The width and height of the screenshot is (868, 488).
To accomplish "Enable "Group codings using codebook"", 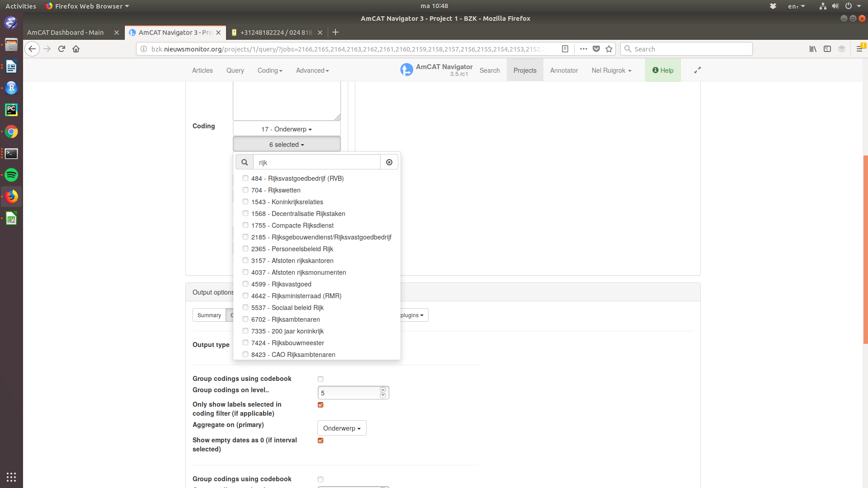I will click(x=321, y=379).
